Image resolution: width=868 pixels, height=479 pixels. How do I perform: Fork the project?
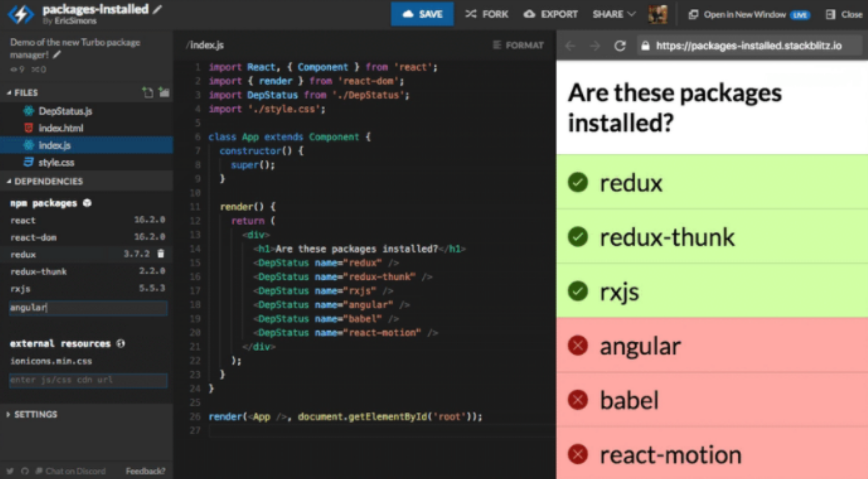(x=487, y=14)
